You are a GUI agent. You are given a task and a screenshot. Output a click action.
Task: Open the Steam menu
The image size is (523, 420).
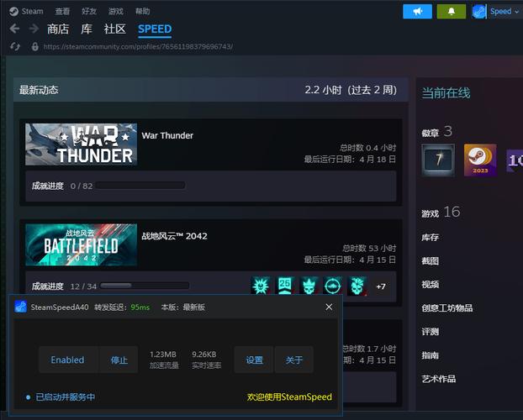pyautogui.click(x=32, y=11)
